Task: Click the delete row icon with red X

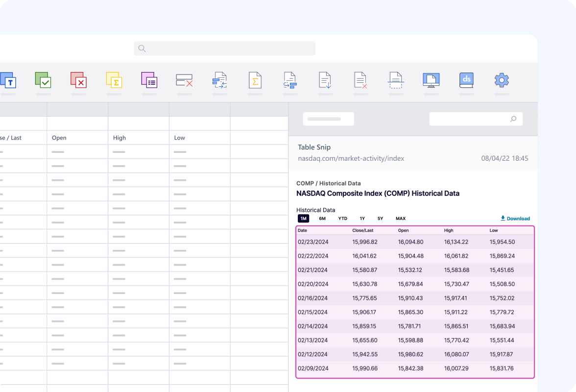Action: [184, 80]
